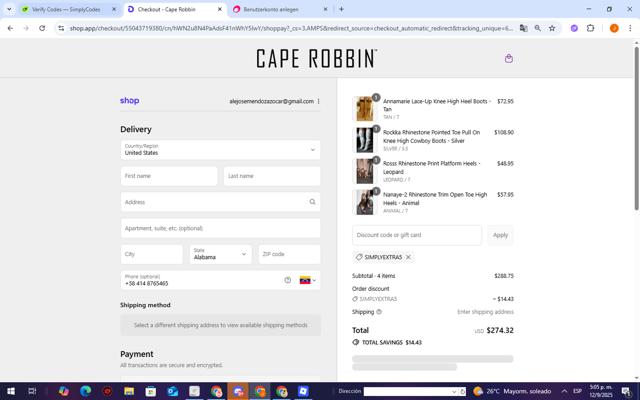
Task: Click the address search magnifier icon
Action: 312,202
